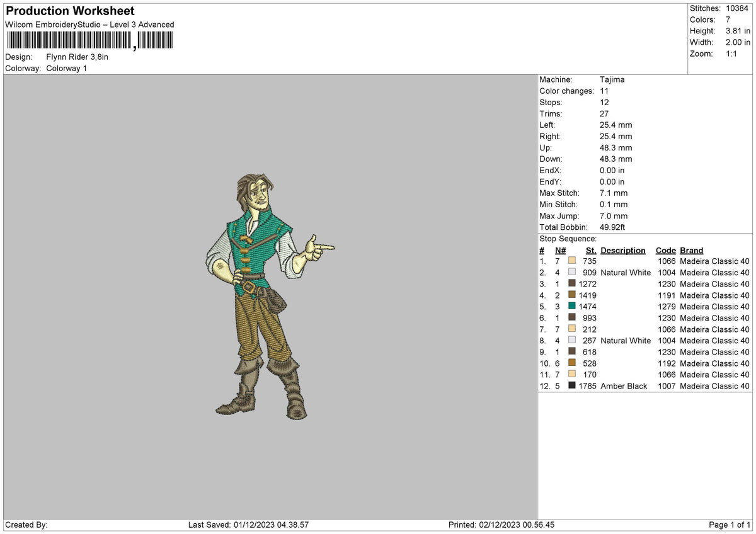Click the Height value 3.81 in

tap(738, 31)
